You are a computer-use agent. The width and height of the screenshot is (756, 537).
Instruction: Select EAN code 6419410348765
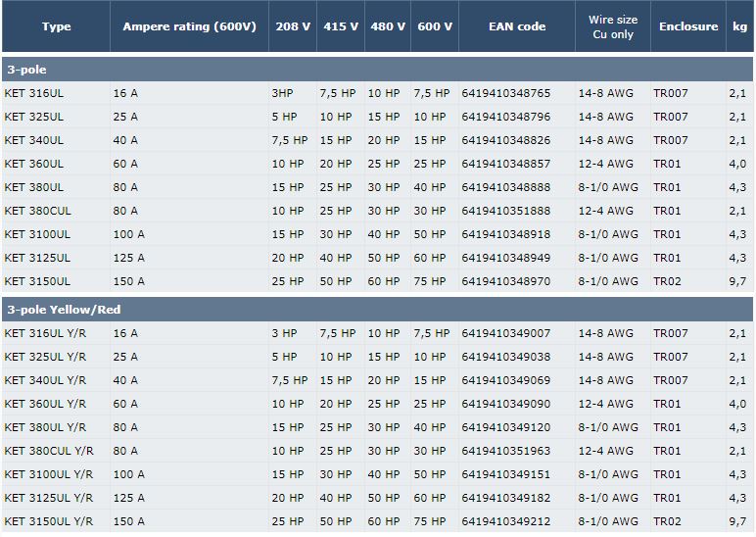(x=505, y=93)
